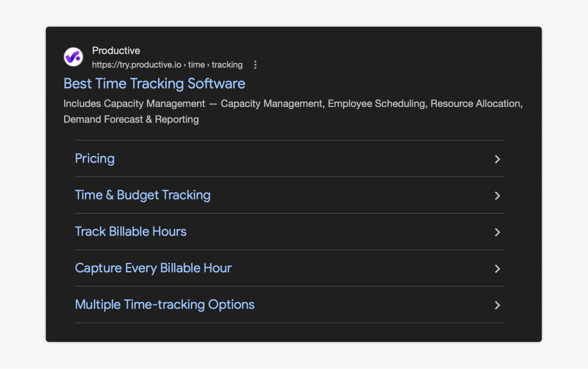The image size is (588, 369).
Task: Click chevron beside Capture Every Billable Hour
Action: coord(497,269)
